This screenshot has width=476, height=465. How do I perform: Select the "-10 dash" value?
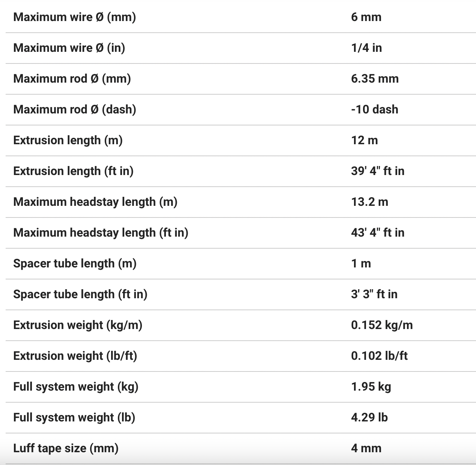(x=374, y=110)
